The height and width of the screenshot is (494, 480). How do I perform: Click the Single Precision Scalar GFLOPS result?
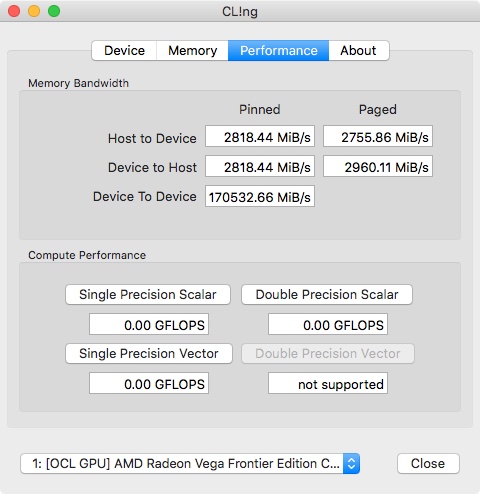click(149, 324)
